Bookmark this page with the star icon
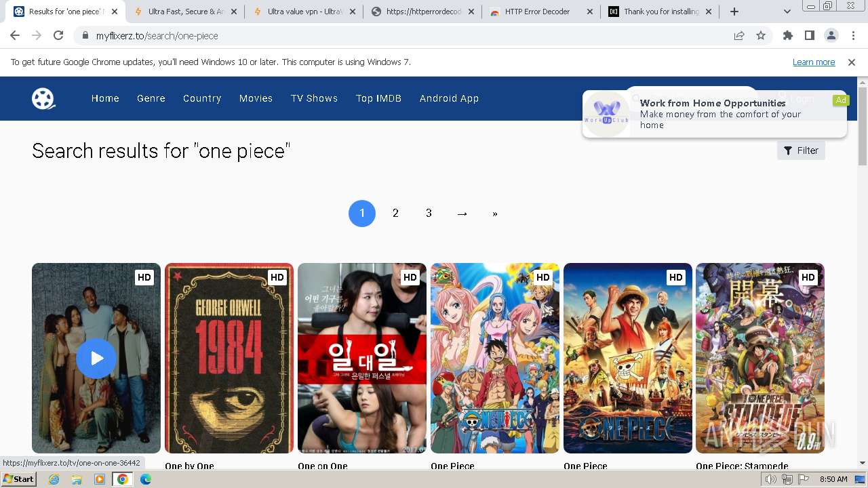 coord(761,36)
